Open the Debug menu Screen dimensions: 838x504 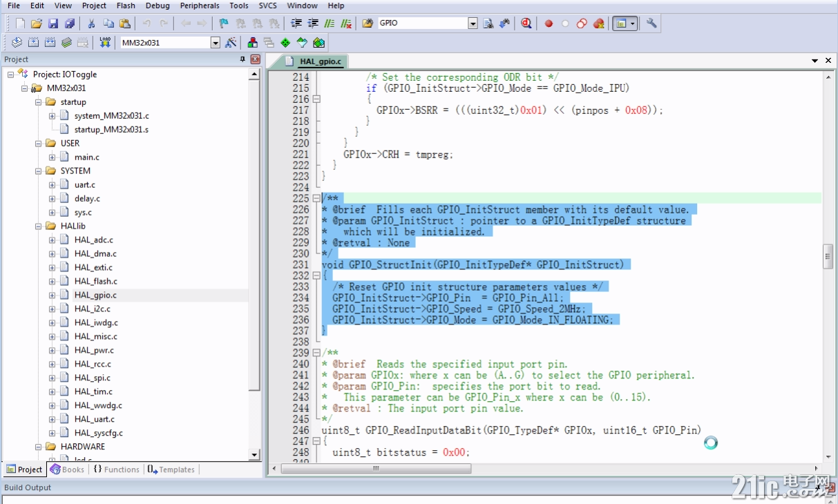(158, 6)
